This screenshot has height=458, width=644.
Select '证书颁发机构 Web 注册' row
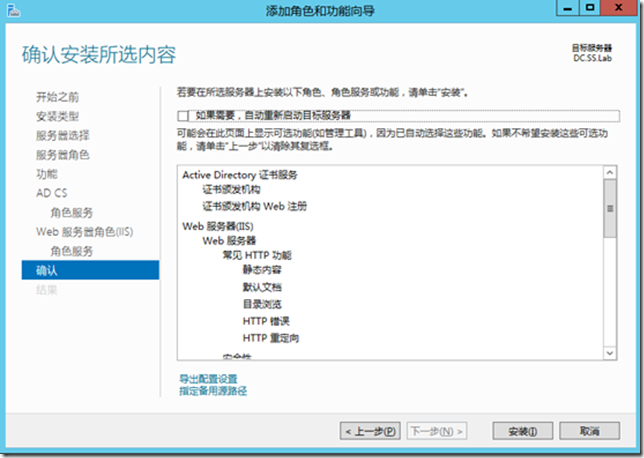coord(255,206)
